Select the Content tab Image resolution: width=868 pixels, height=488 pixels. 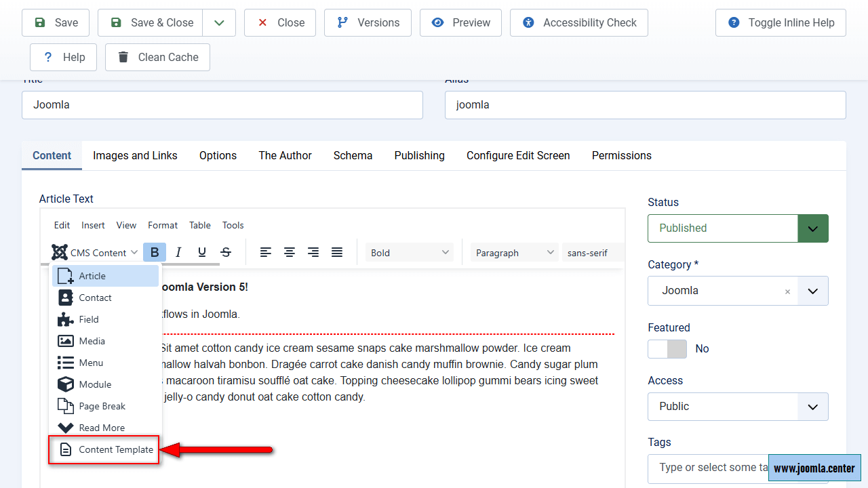(x=52, y=155)
